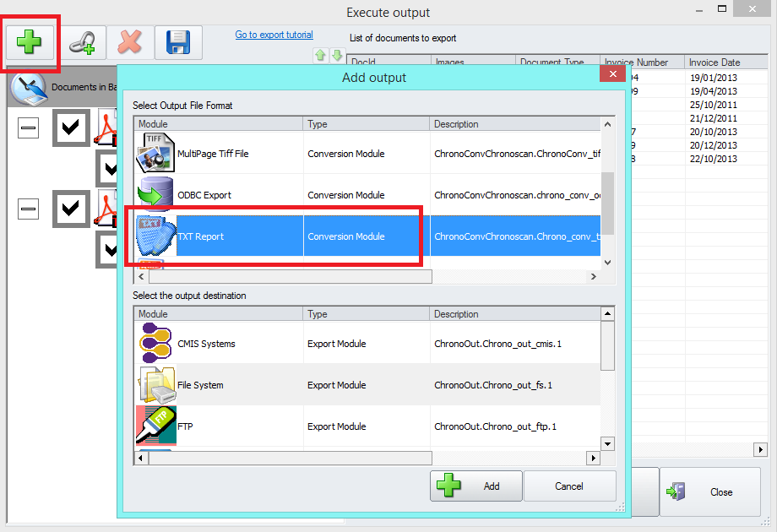The height and width of the screenshot is (532, 777).
Task: Choose the File System export destination
Action: coord(200,385)
